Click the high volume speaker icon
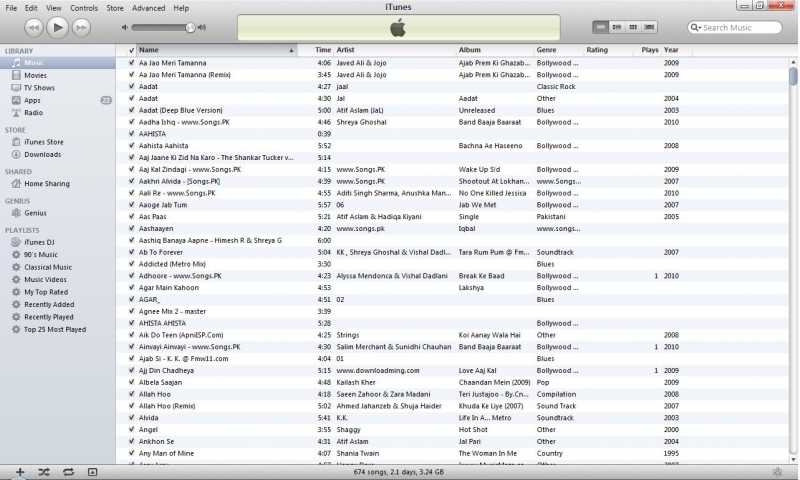The height and width of the screenshot is (480, 800). click(x=202, y=28)
